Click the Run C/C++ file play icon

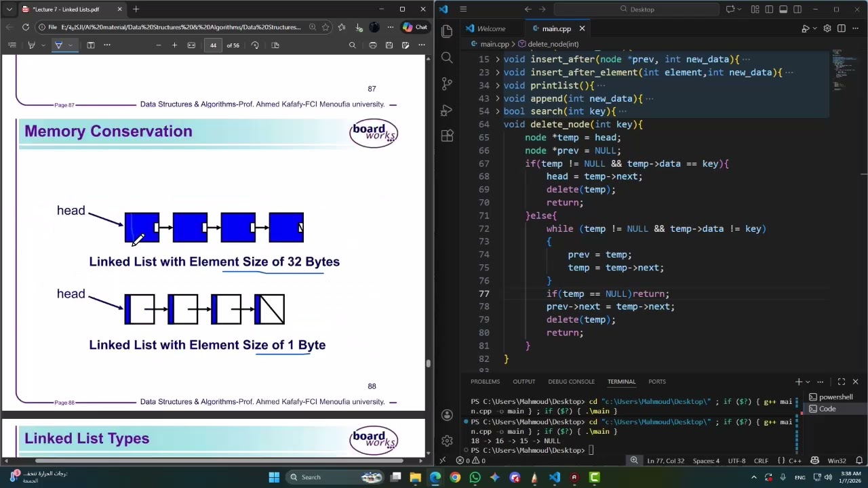pyautogui.click(x=806, y=28)
